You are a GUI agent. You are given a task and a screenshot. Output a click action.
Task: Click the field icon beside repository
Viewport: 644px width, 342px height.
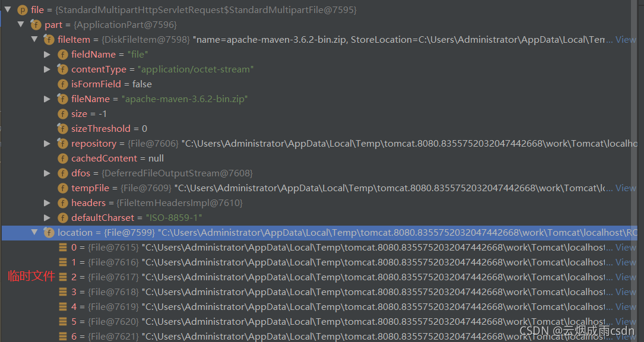coord(62,144)
